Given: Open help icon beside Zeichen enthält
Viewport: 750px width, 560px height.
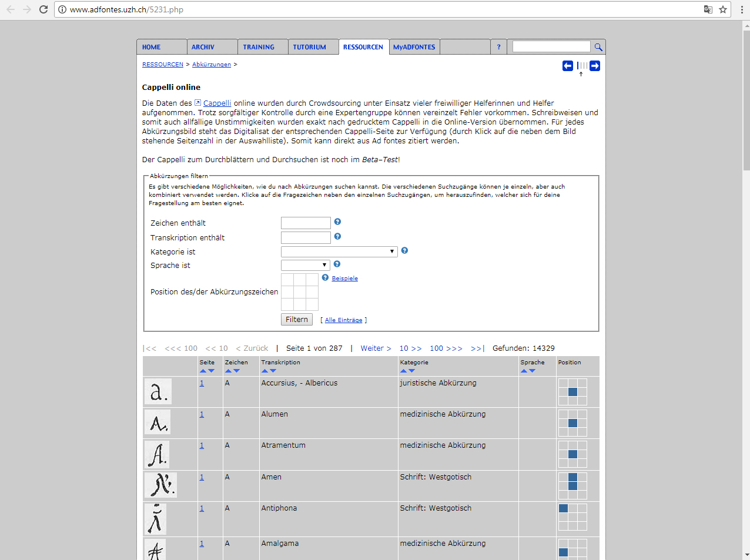Looking at the screenshot, I should pos(337,222).
